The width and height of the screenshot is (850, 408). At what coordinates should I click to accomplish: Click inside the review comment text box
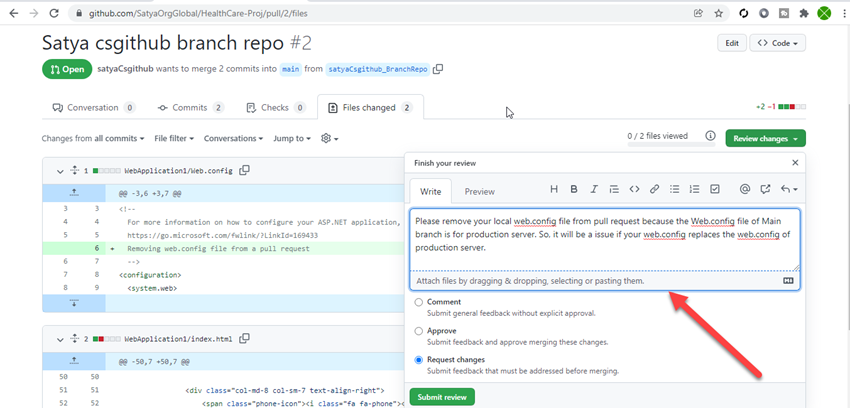click(x=605, y=239)
